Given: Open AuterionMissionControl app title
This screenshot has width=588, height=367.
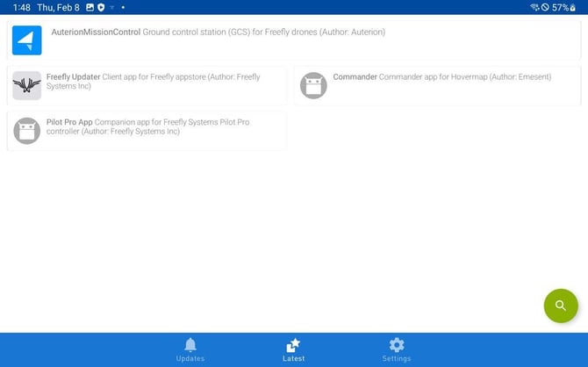Looking at the screenshot, I should click(96, 32).
